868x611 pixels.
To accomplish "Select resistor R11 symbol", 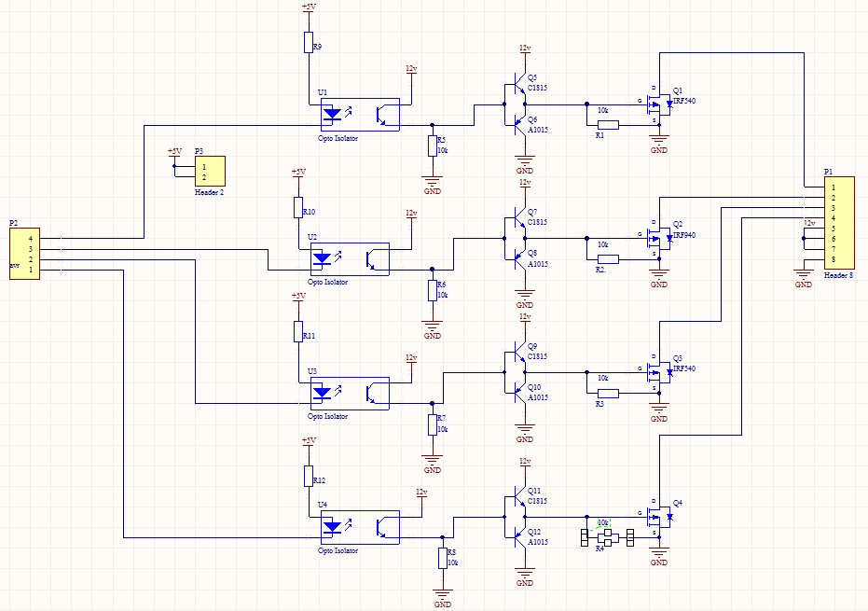I will [x=298, y=331].
